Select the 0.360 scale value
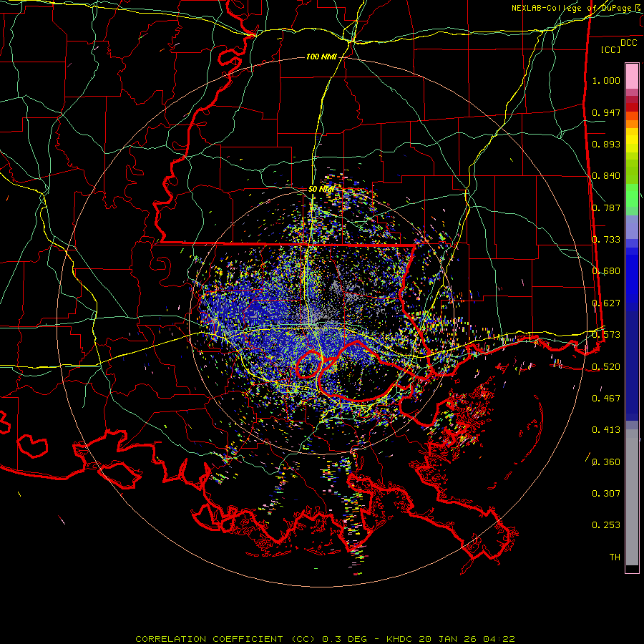 click(x=606, y=462)
